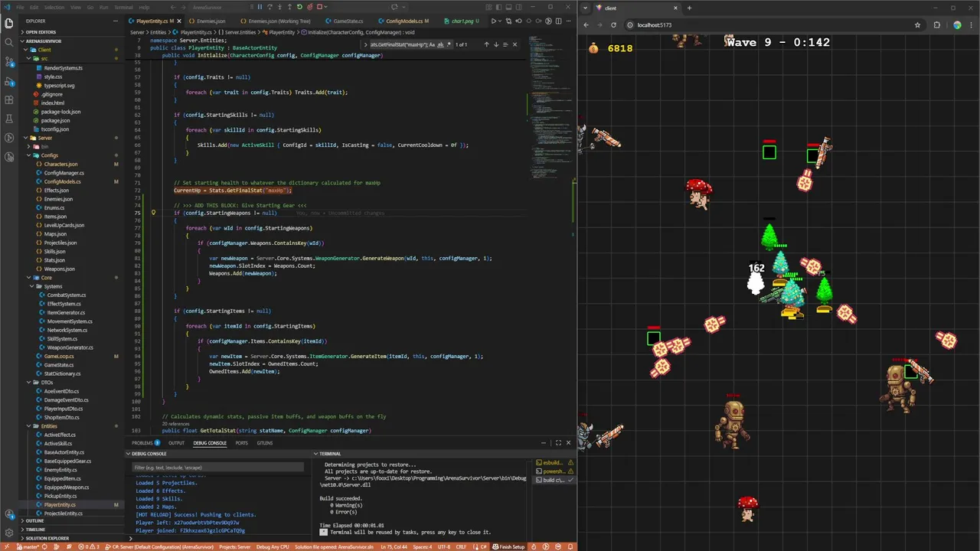This screenshot has width=980, height=551.
Task: Open Characters.json in the explorer
Action: coord(60,164)
